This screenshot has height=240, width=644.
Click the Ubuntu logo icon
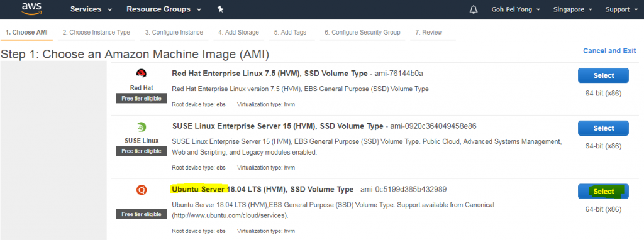[x=142, y=190]
